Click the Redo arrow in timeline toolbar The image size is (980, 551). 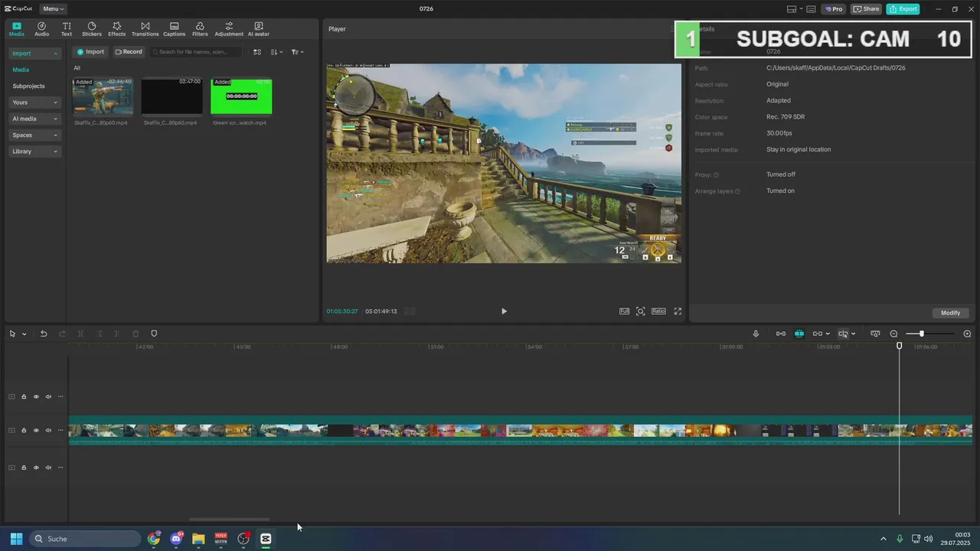click(x=62, y=334)
